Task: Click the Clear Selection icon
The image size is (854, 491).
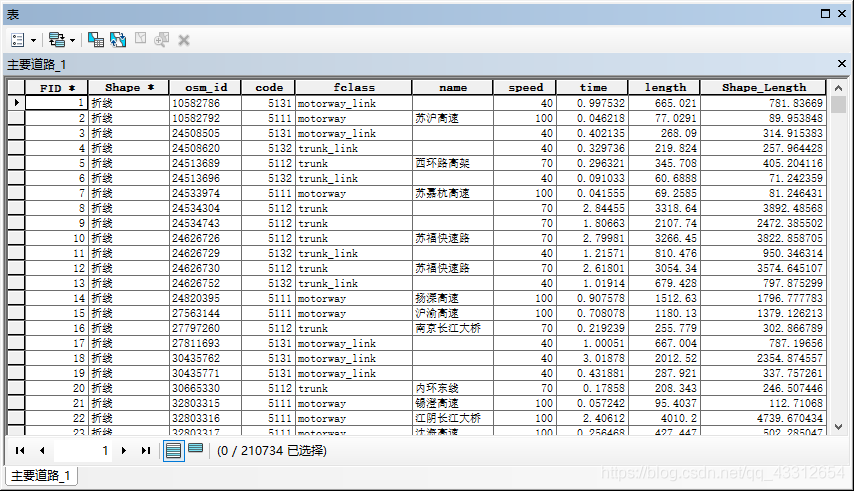Action: 141,39
